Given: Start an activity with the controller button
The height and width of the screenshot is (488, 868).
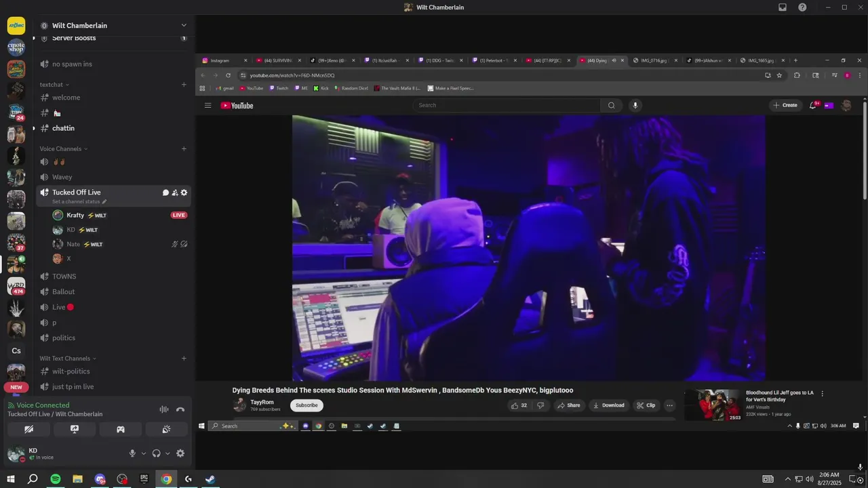Looking at the screenshot, I should tap(121, 429).
